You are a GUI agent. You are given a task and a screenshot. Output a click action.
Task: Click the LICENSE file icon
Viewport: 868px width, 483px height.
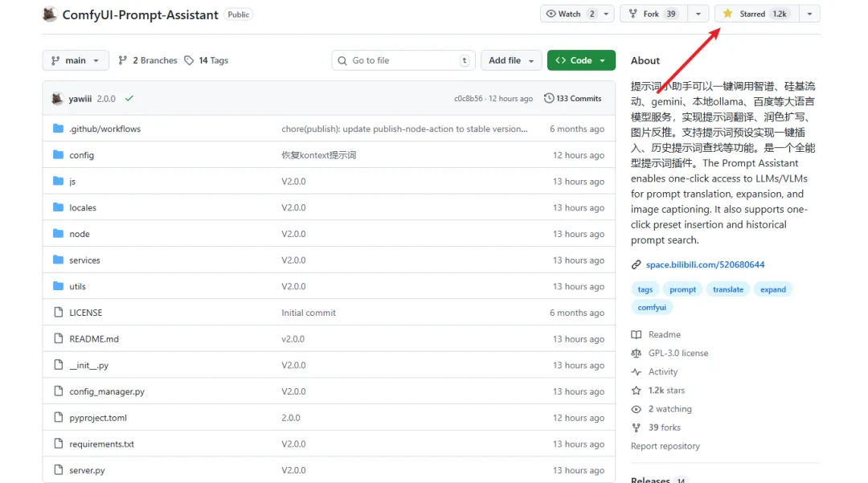[x=58, y=312]
